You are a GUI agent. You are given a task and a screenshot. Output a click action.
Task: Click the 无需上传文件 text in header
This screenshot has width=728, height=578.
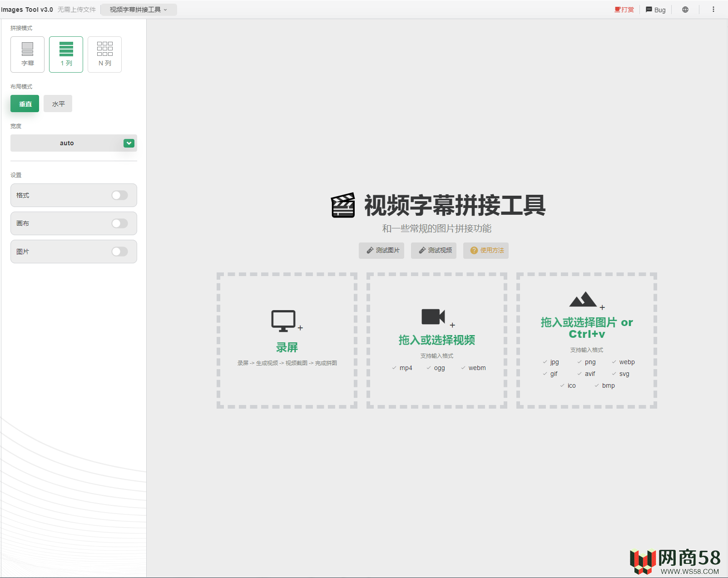(x=77, y=10)
